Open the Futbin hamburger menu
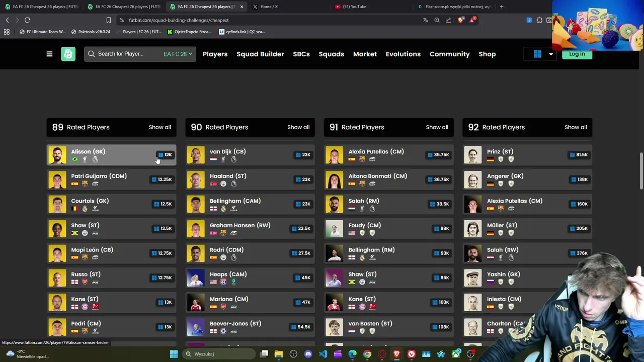Screen dimensions: 644x362 49,54
